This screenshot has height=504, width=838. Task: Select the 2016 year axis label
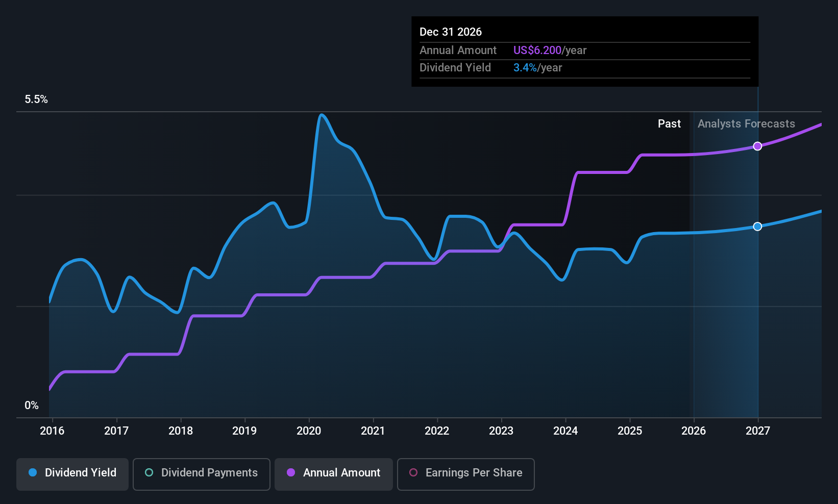(52, 431)
